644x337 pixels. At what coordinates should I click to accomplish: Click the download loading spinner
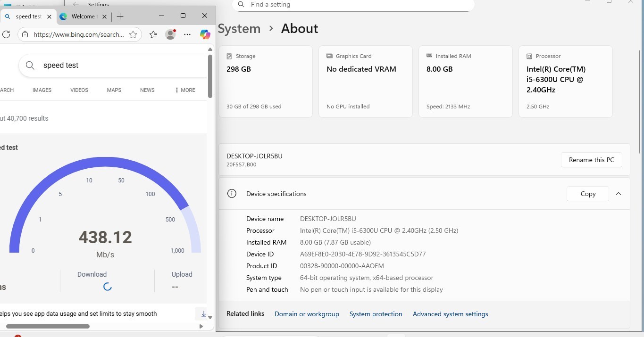click(x=108, y=287)
